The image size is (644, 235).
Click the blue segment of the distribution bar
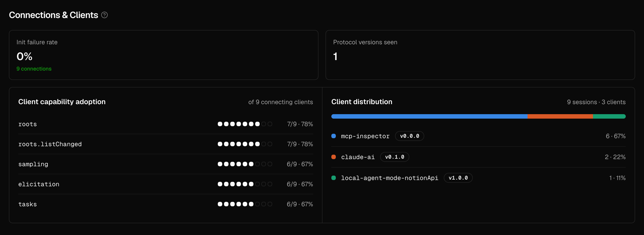point(429,116)
